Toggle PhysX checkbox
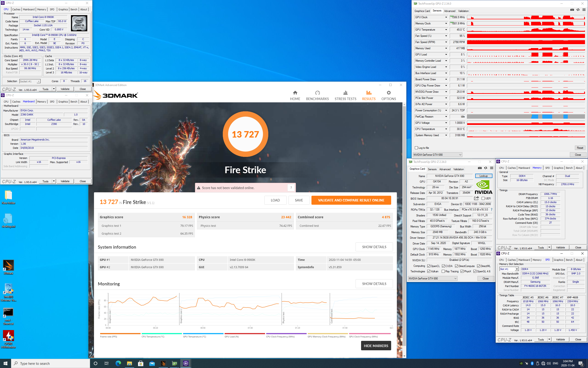Viewport: 588px width, 368px height. pos(462,271)
